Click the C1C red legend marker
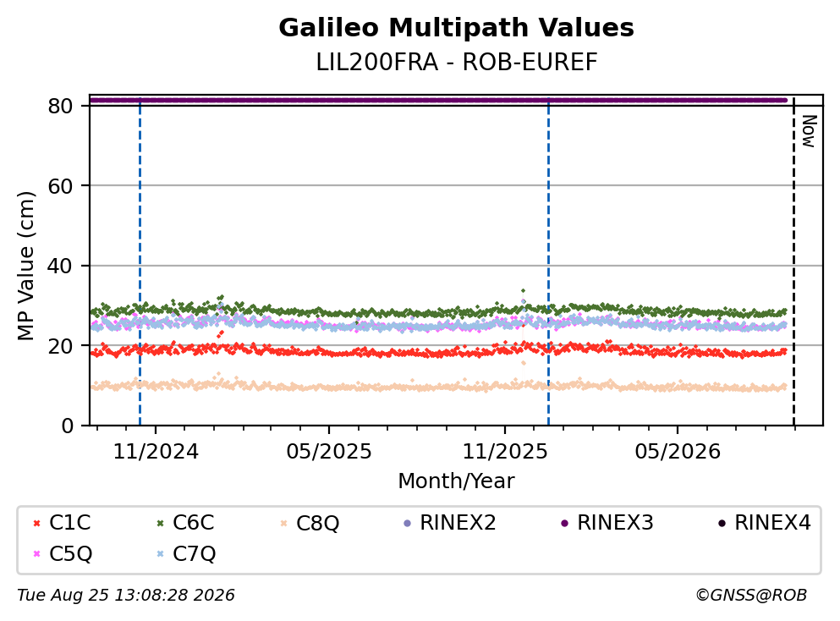Image resolution: width=840 pixels, height=621 pixels. pyautogui.click(x=36, y=523)
